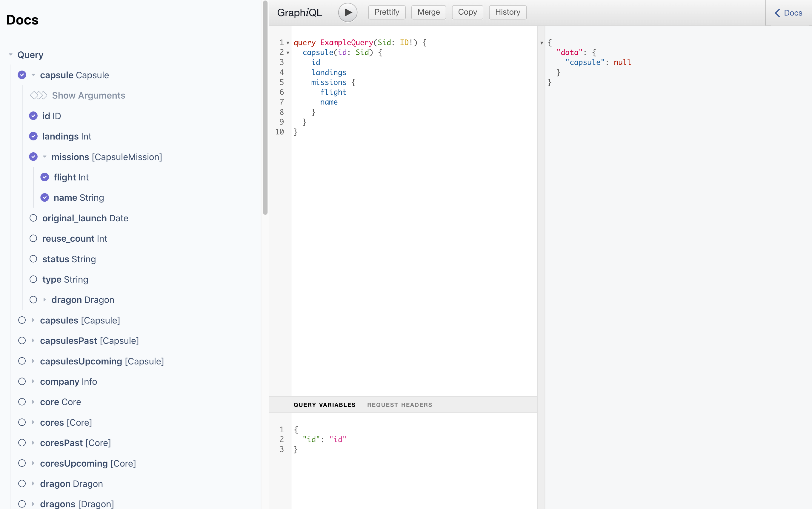Image resolution: width=812 pixels, height=509 pixels.
Task: Uncheck the name String field
Action: (45, 198)
